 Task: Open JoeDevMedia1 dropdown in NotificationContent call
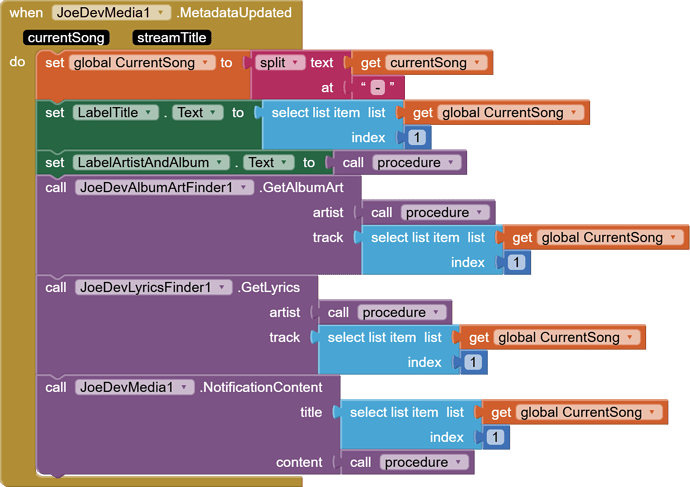(185, 388)
